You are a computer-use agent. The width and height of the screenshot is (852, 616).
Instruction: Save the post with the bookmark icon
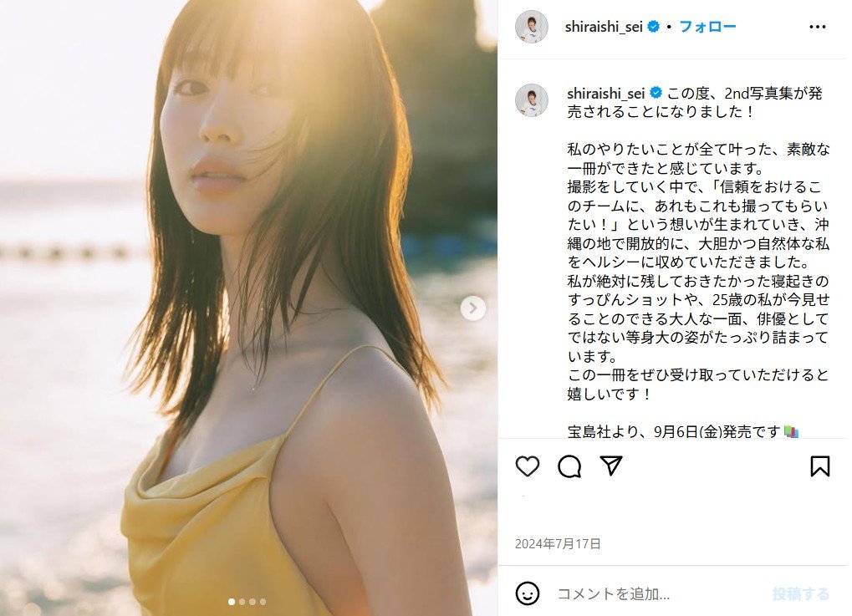[x=820, y=466]
